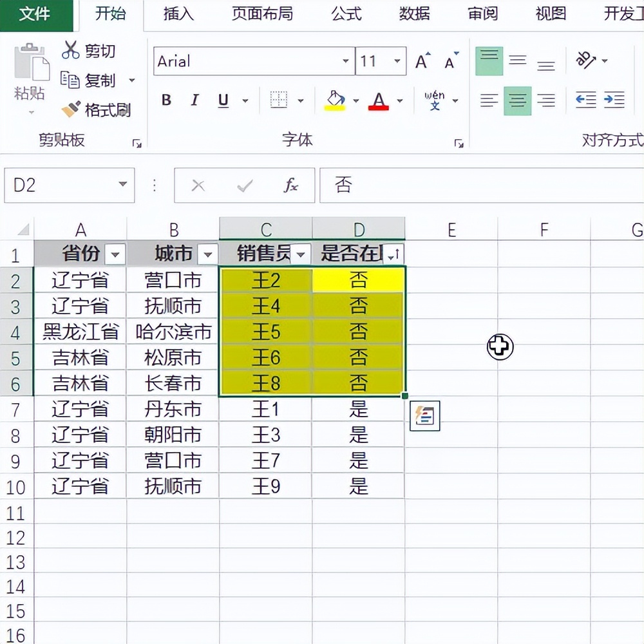Open the 剪贴板 group dialog launcher
The height and width of the screenshot is (644, 644).
click(x=136, y=143)
